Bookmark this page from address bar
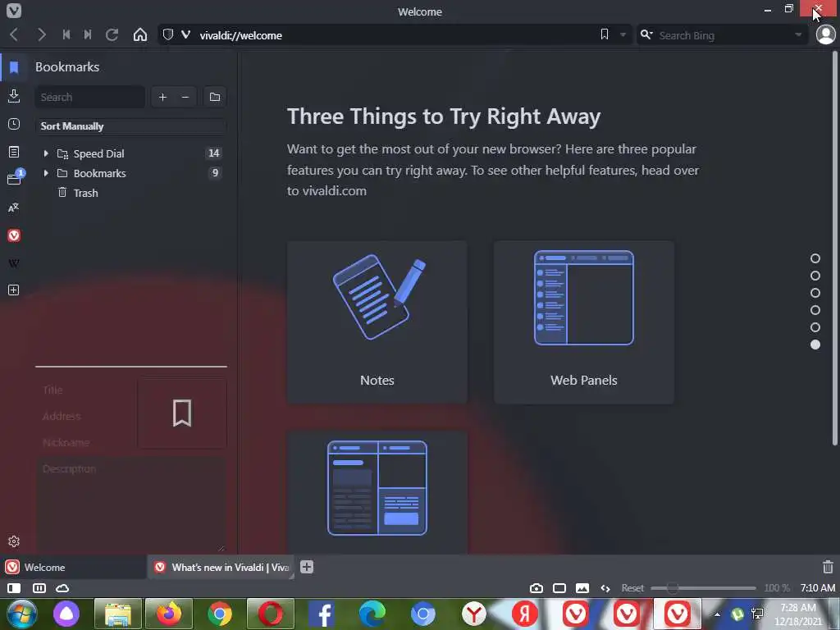Screen dimensions: 840x630 tap(605, 34)
